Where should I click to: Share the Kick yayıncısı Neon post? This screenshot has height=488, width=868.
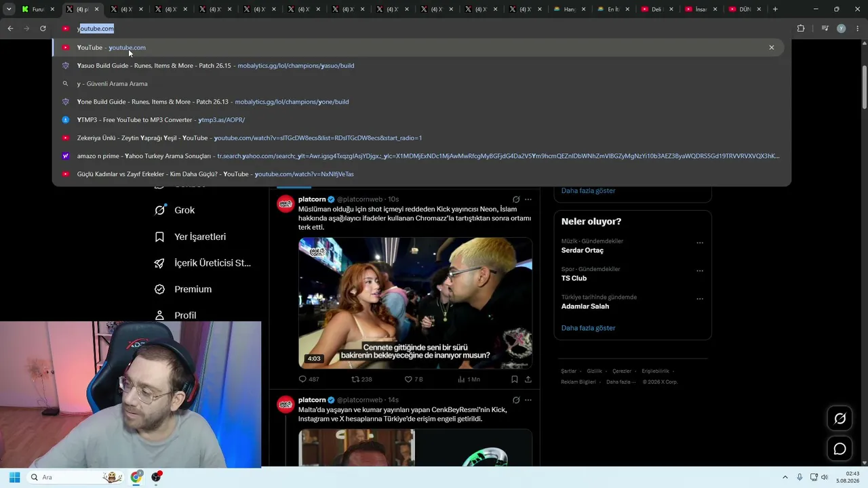point(528,380)
